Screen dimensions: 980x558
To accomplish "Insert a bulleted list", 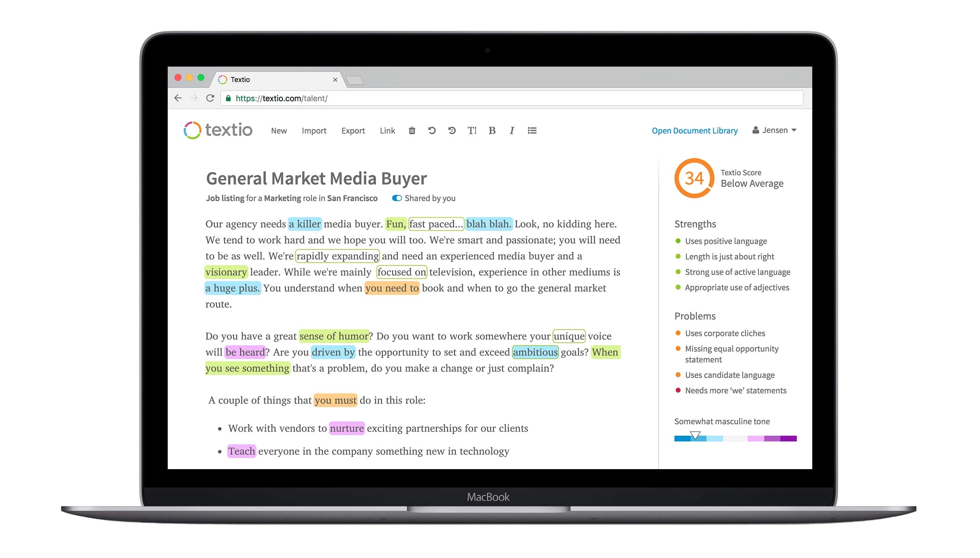I will pos(532,131).
